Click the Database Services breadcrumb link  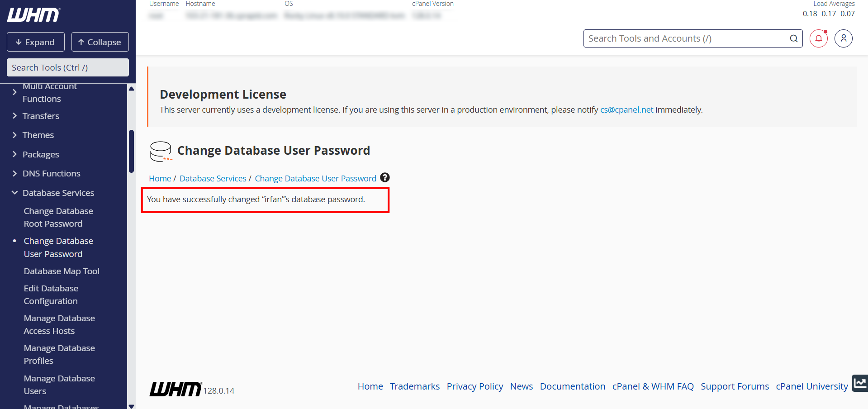coord(213,178)
